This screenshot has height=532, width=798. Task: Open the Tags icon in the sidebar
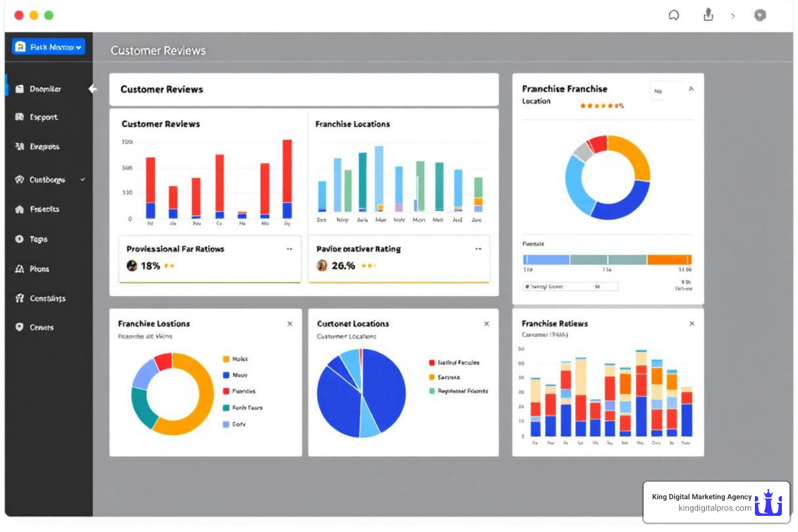coord(19,239)
